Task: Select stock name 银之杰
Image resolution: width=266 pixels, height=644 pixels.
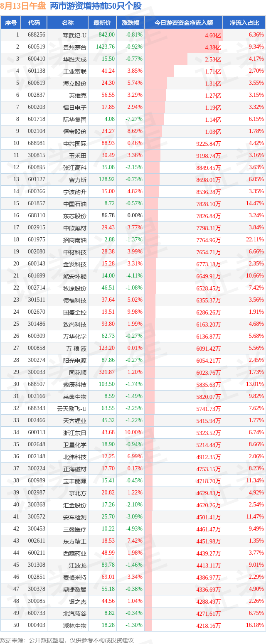Action: 78,601
